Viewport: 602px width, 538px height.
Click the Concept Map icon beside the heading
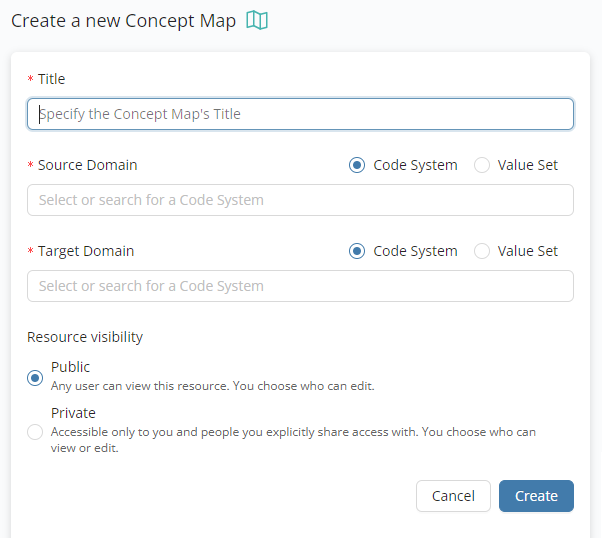[257, 21]
